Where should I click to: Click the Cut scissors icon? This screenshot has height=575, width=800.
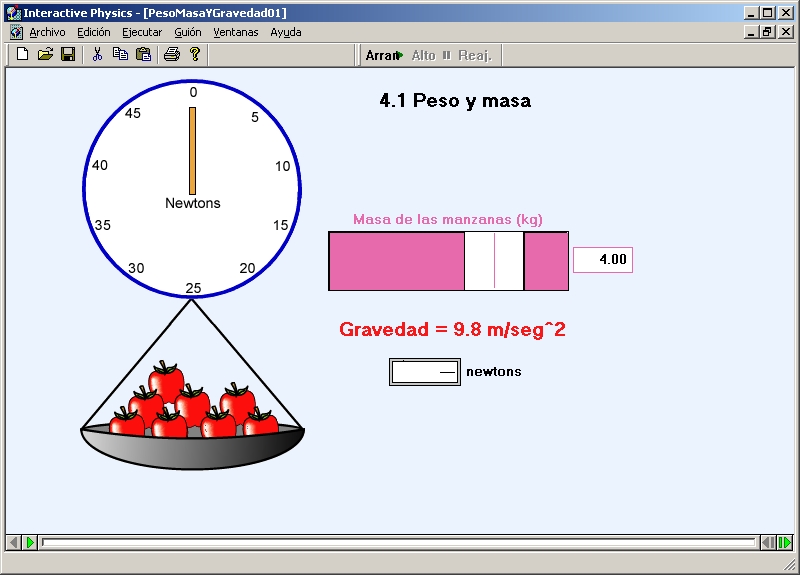tap(97, 54)
